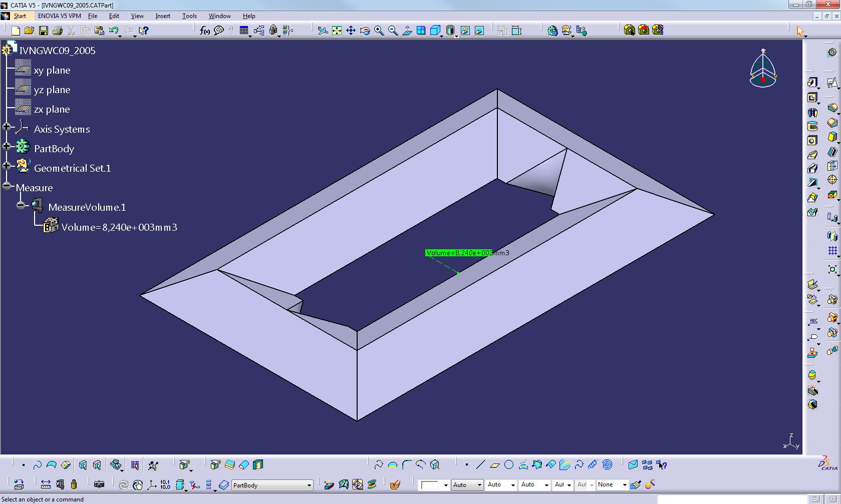This screenshot has height=504, width=841.
Task: Open the Start menu
Action: point(20,16)
